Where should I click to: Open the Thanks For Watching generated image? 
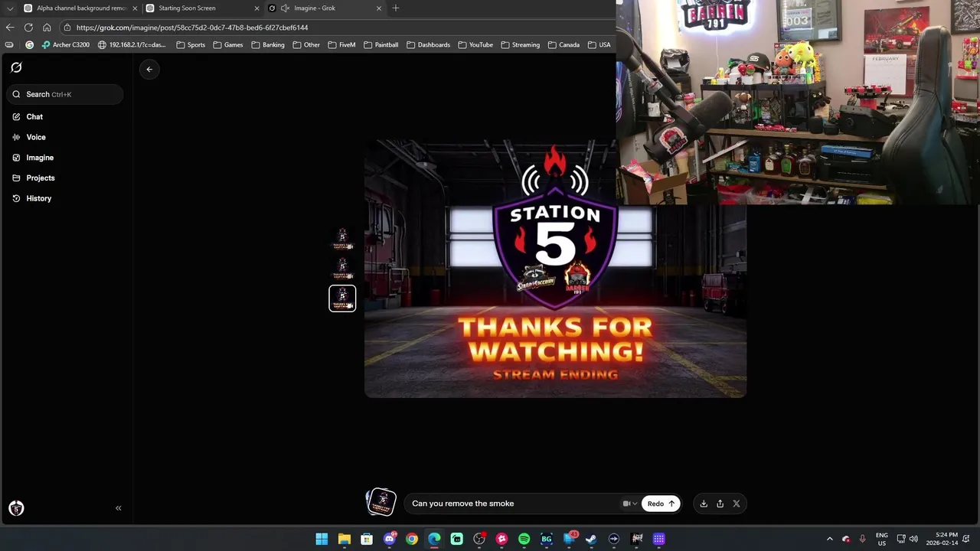click(x=555, y=268)
